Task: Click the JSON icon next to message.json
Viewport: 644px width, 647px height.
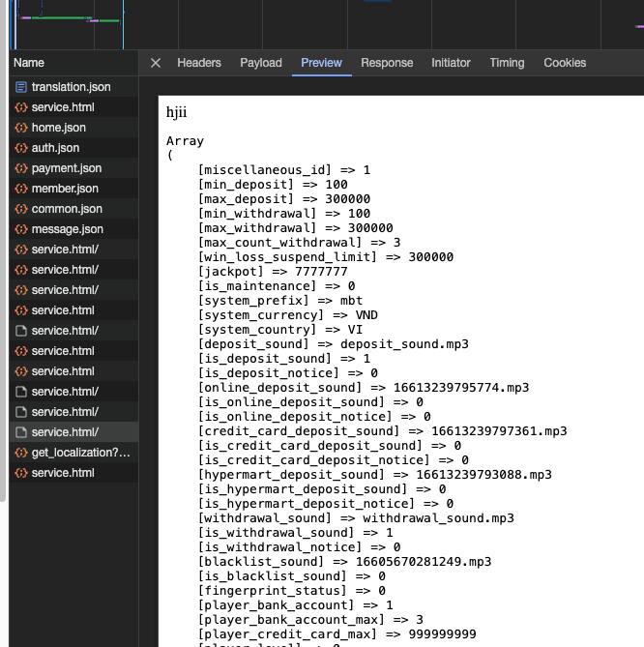Action: coord(21,228)
